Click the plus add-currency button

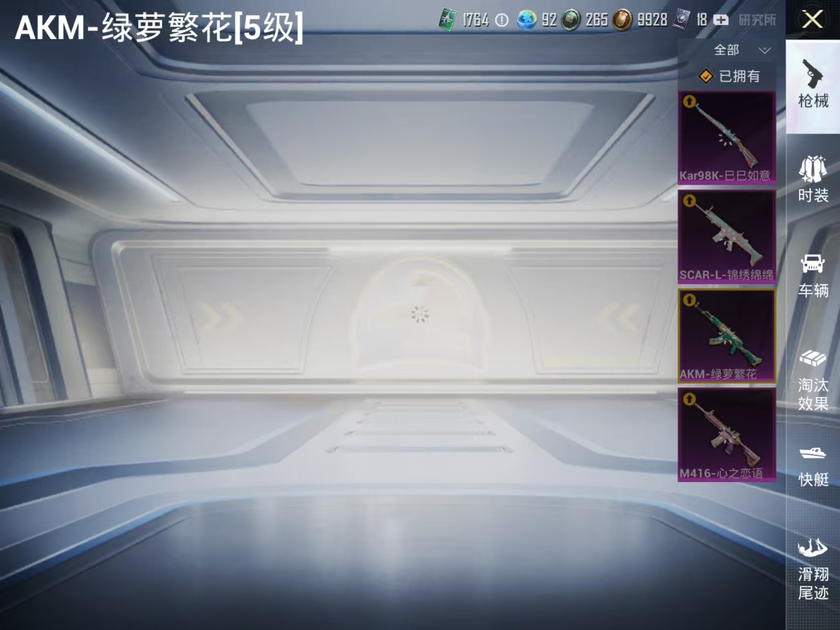coord(721,20)
